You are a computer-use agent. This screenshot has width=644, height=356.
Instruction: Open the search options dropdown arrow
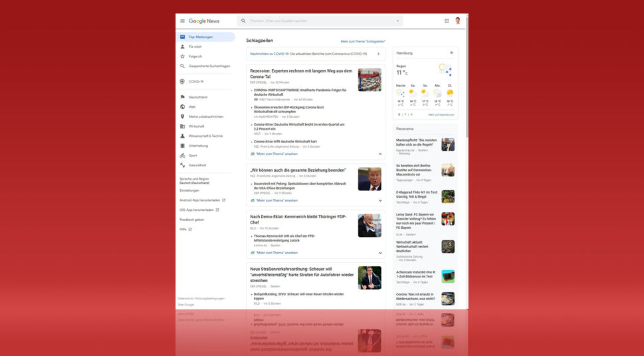coord(397,21)
